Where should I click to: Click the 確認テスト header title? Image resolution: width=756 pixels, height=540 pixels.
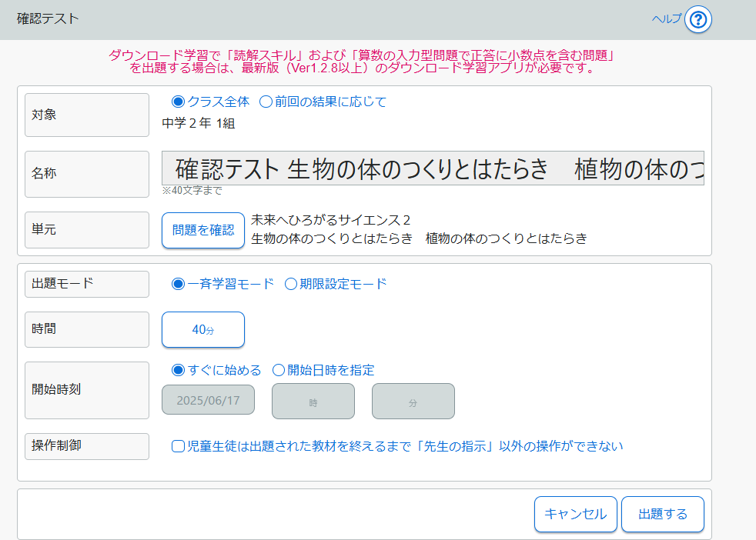(x=48, y=19)
